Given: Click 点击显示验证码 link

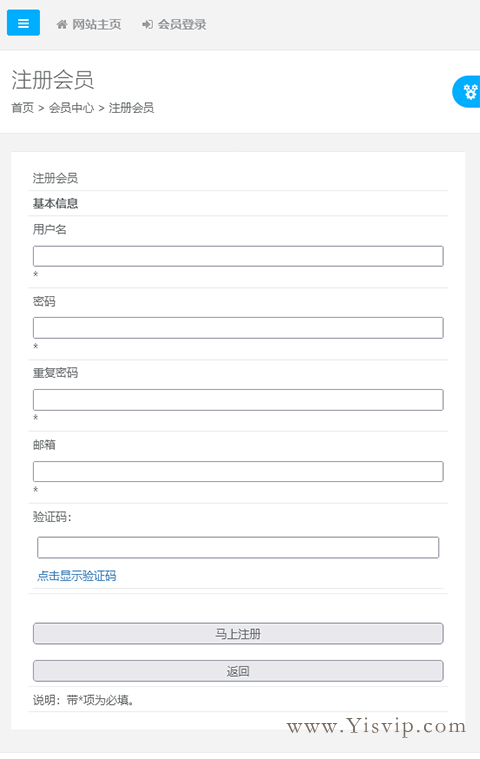Looking at the screenshot, I should [76, 576].
